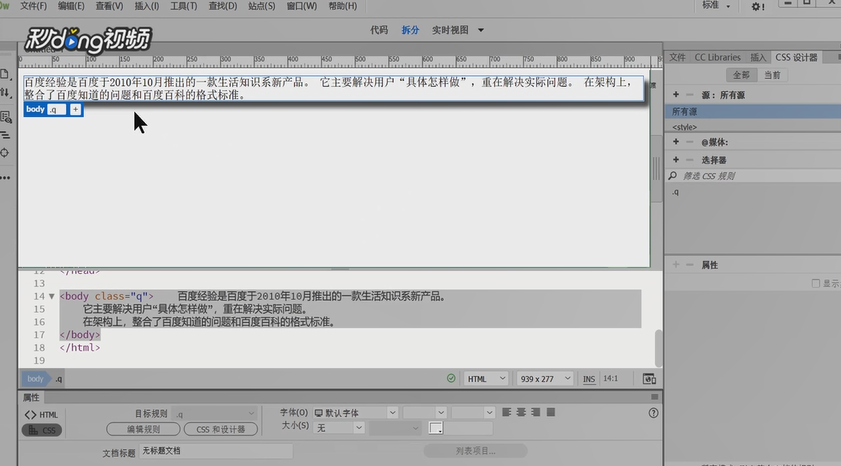The width and height of the screenshot is (841, 466).
Task: Switch to 代码 view
Action: click(x=379, y=30)
